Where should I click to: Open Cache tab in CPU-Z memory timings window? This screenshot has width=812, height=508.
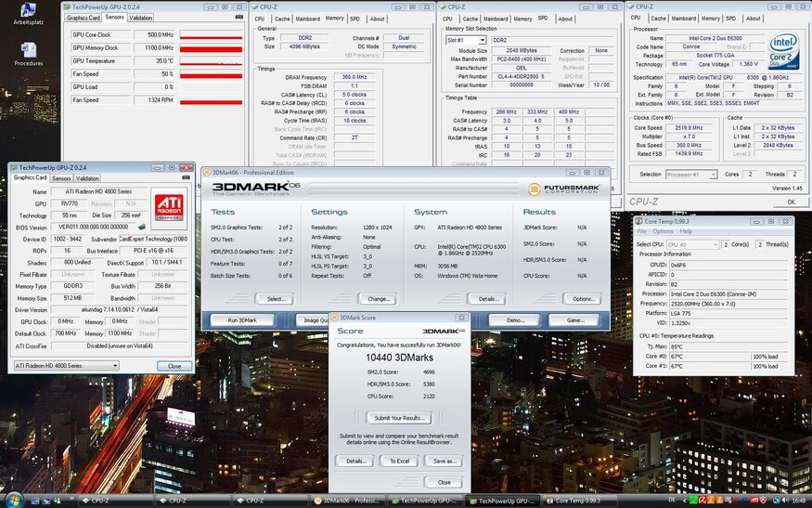(282, 19)
